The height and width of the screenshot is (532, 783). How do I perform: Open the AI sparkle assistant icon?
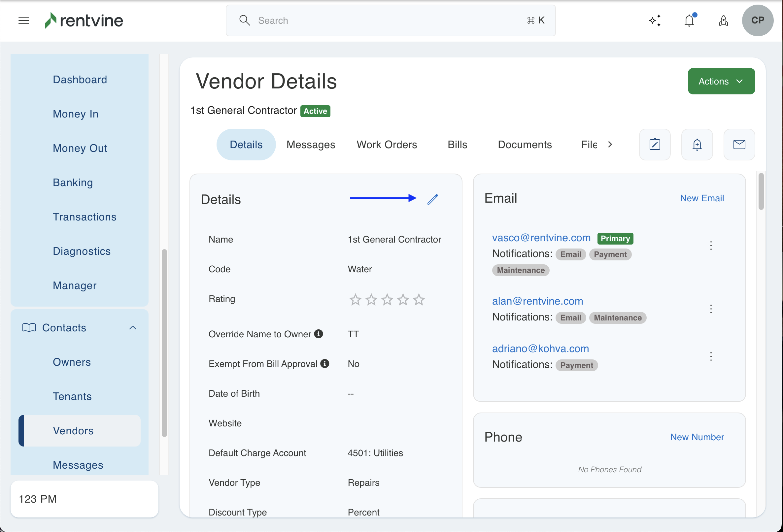point(655,20)
